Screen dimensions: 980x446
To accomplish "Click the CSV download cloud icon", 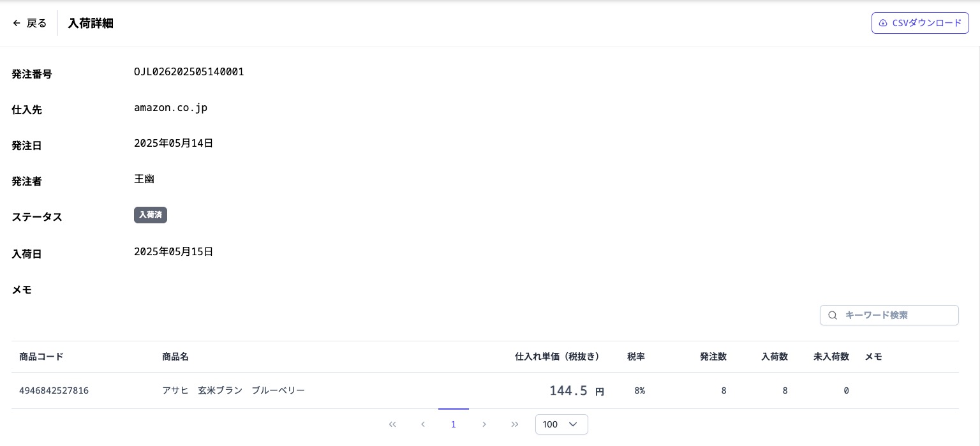I will 883,23.
